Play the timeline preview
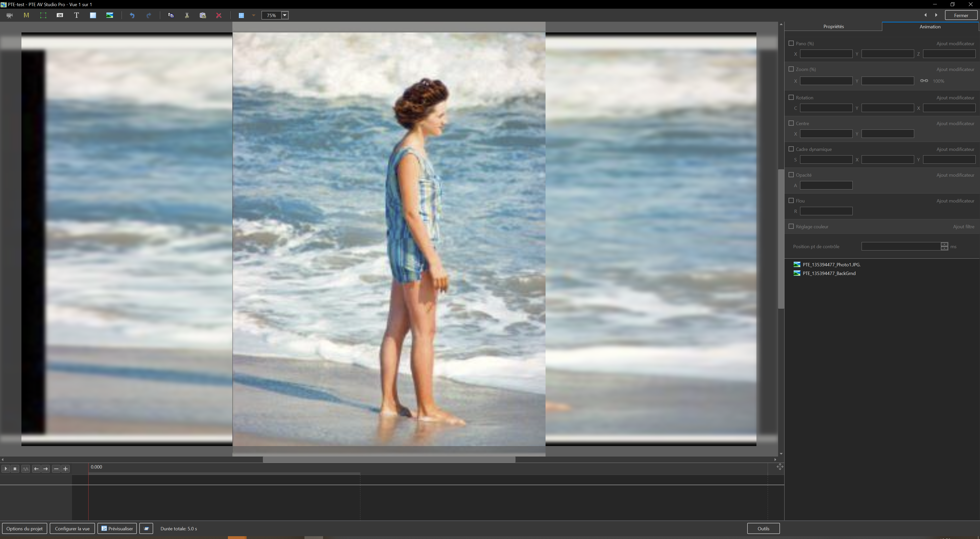The width and height of the screenshot is (980, 539). pos(6,469)
